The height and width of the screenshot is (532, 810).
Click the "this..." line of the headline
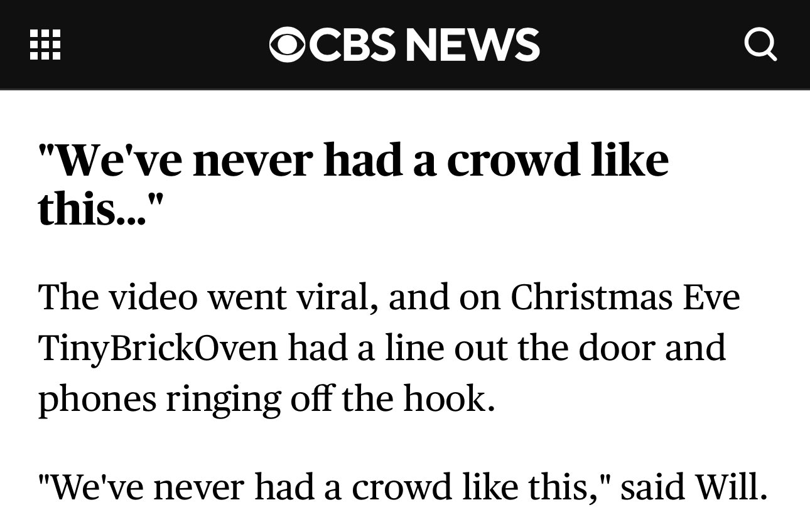click(100, 208)
